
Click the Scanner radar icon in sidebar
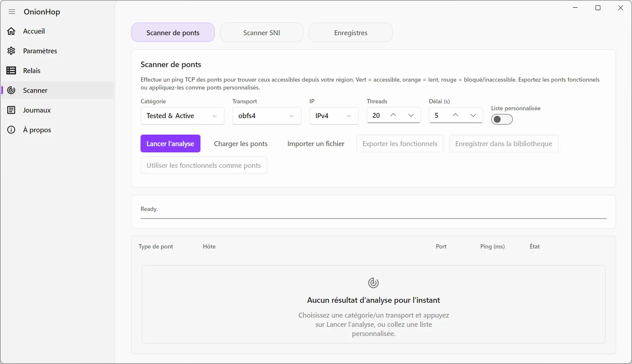pyautogui.click(x=11, y=90)
